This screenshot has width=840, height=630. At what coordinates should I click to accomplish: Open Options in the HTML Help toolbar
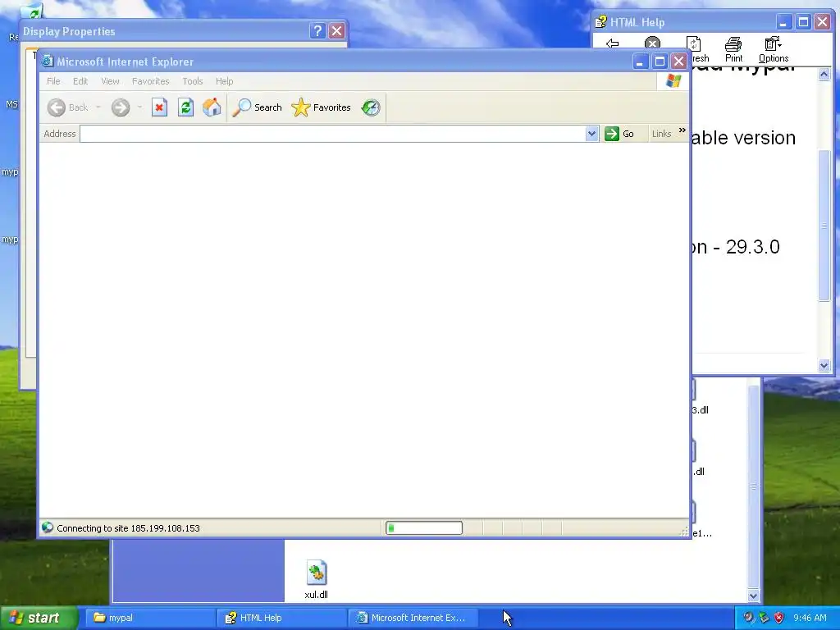(773, 50)
